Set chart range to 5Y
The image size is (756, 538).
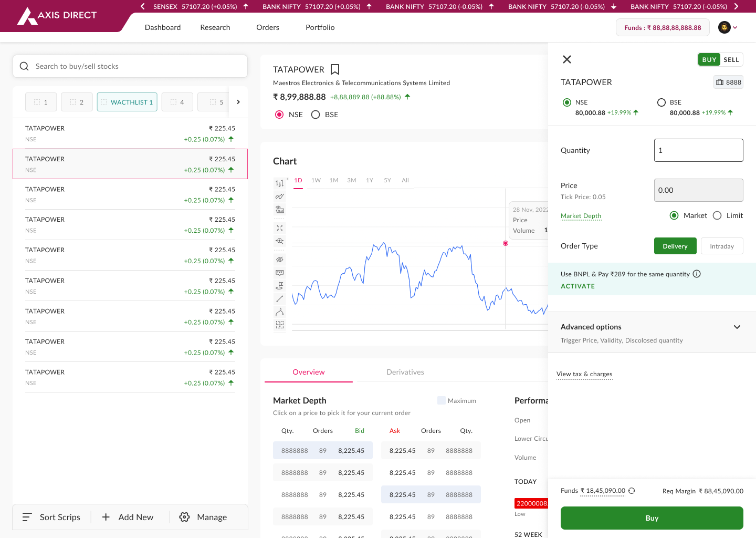387,180
